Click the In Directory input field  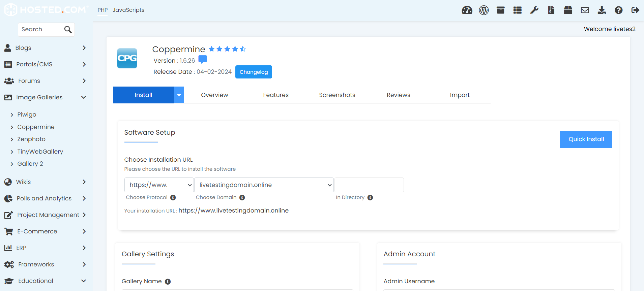click(x=369, y=185)
